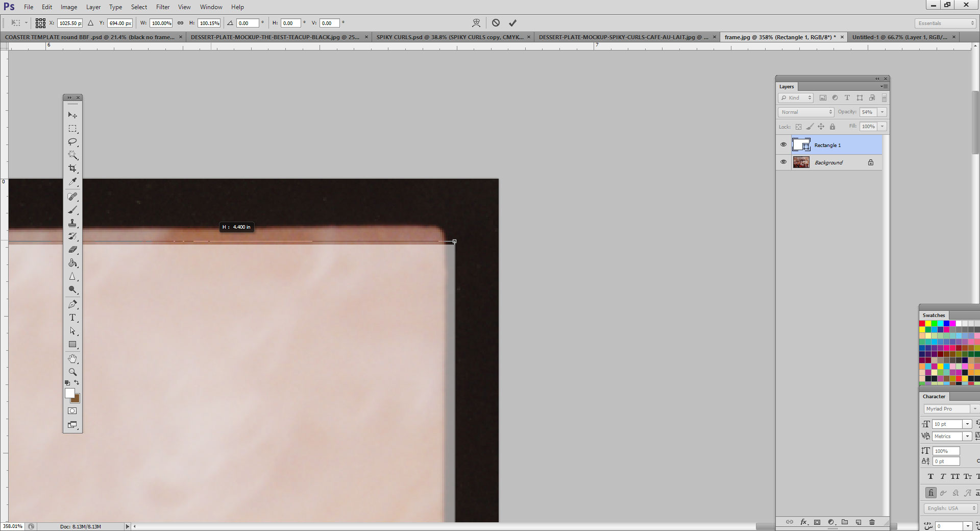Select the Horizontal Type tool

(x=72, y=318)
